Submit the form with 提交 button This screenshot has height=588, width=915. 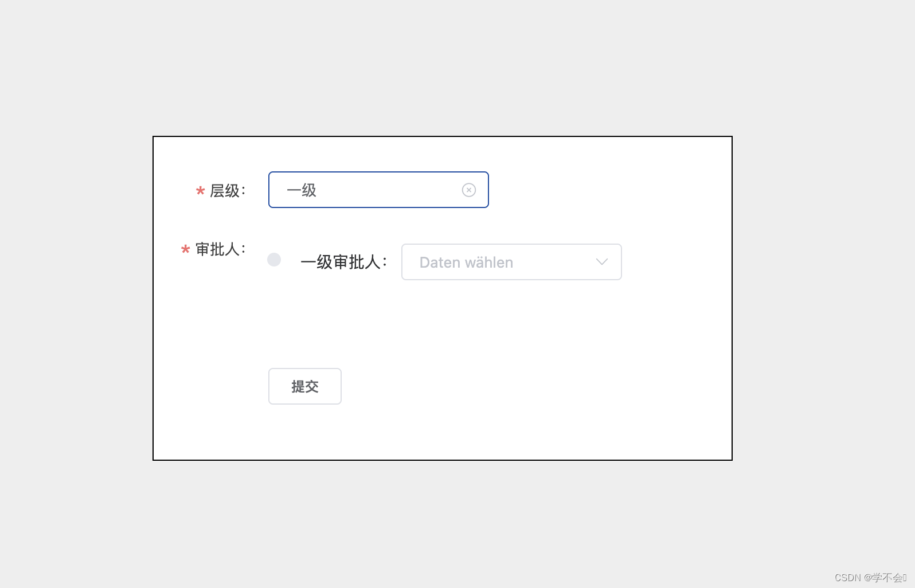(305, 386)
